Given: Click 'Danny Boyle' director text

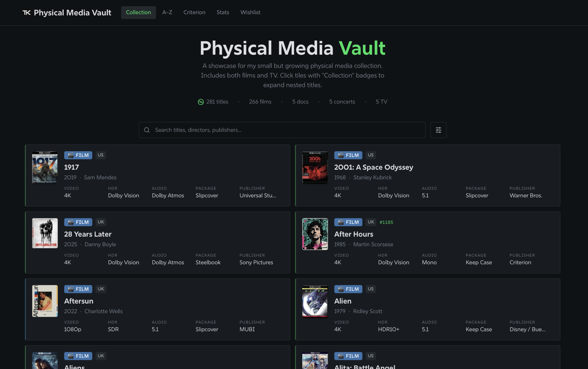Looking at the screenshot, I should pyautogui.click(x=100, y=244).
